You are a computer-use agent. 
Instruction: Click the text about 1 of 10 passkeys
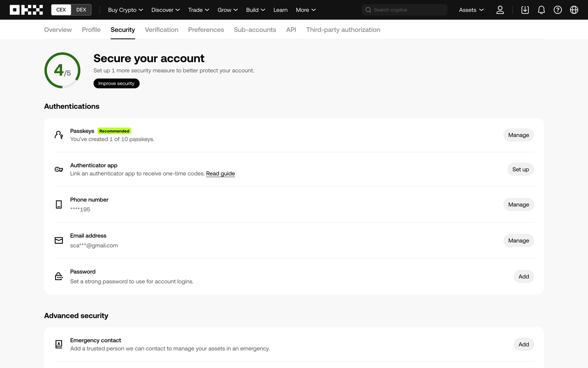pyautogui.click(x=112, y=139)
